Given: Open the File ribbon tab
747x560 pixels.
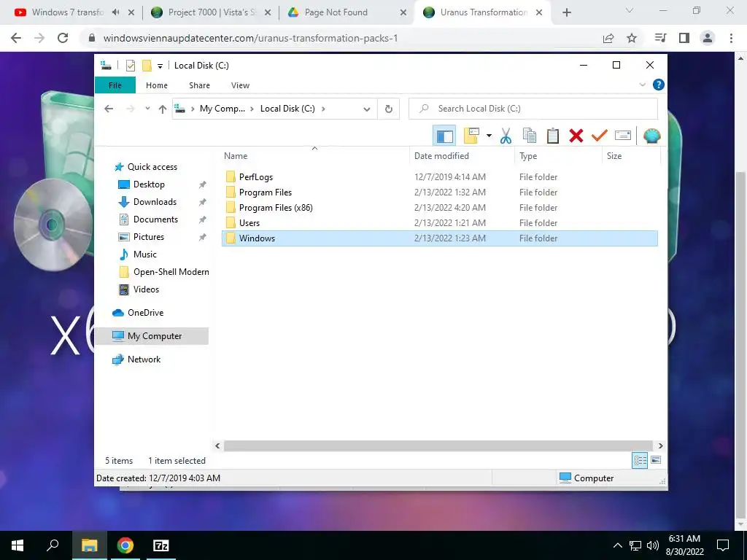Looking at the screenshot, I should 115,85.
